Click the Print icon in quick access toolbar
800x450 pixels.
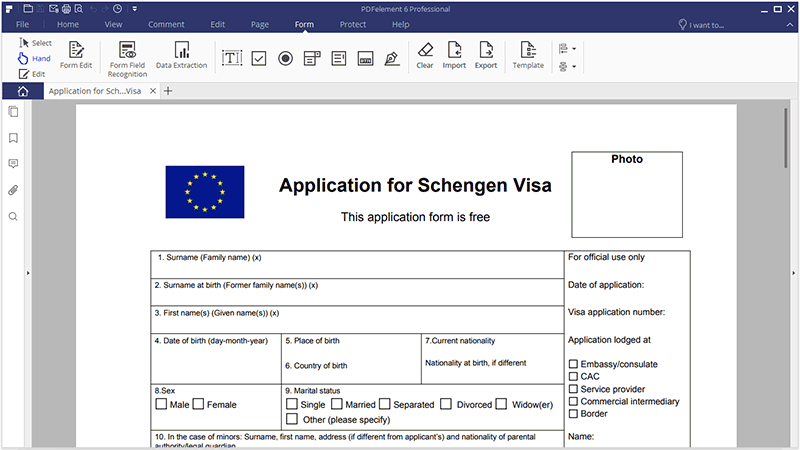pos(66,9)
